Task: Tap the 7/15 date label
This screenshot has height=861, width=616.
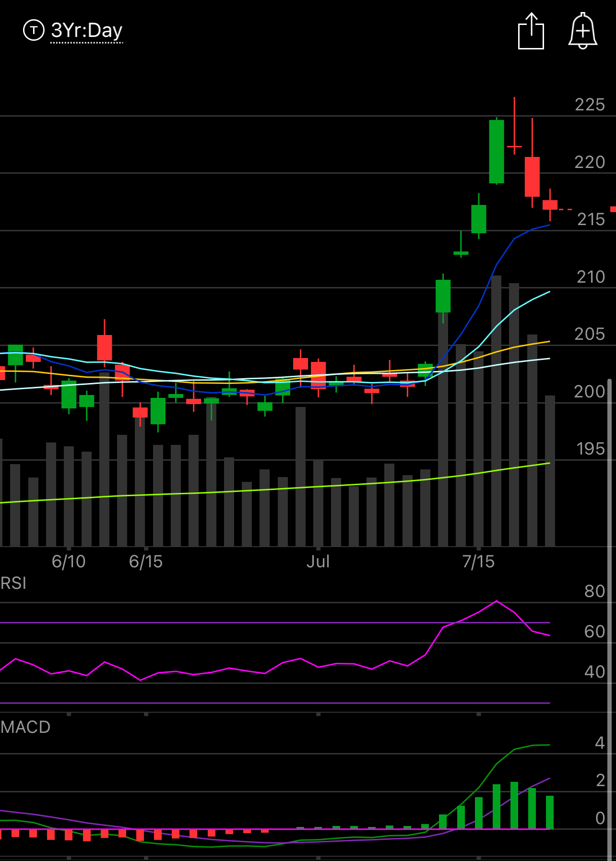Action: tap(478, 562)
